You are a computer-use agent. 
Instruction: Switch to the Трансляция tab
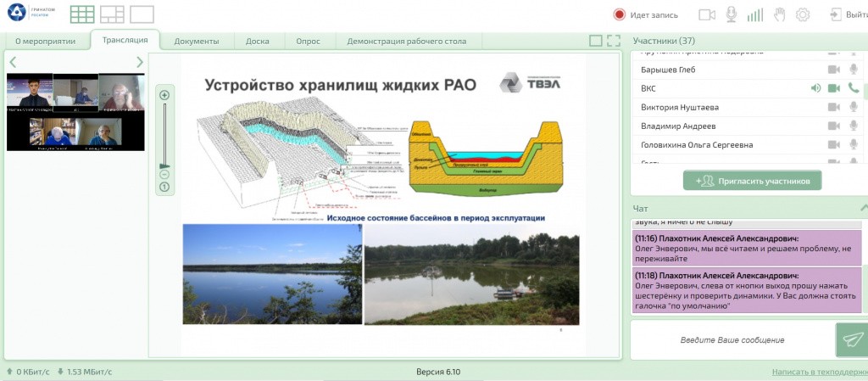125,40
